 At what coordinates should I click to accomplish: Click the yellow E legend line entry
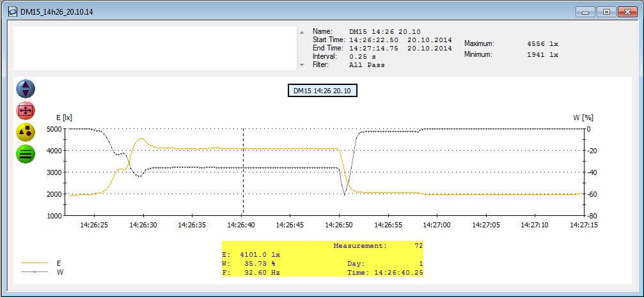(36, 263)
